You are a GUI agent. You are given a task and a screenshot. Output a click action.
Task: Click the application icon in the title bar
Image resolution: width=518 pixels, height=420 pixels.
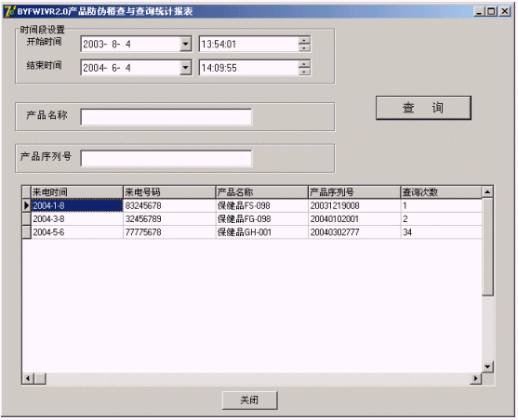[9, 11]
